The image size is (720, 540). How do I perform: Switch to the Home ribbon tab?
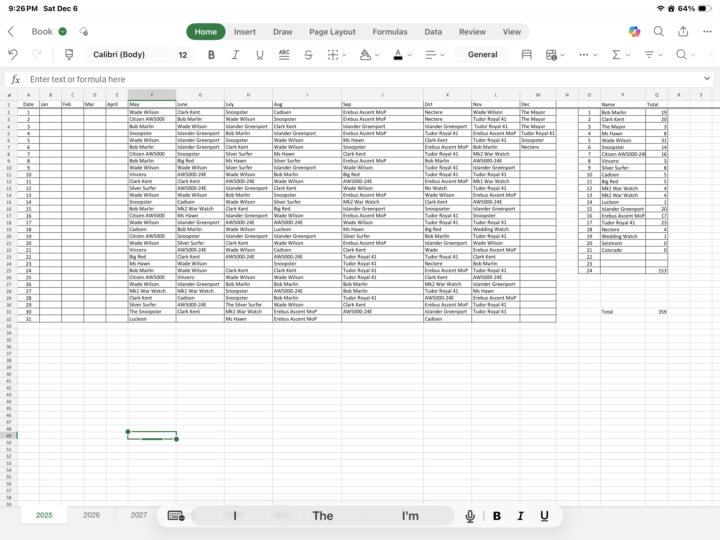pos(206,32)
